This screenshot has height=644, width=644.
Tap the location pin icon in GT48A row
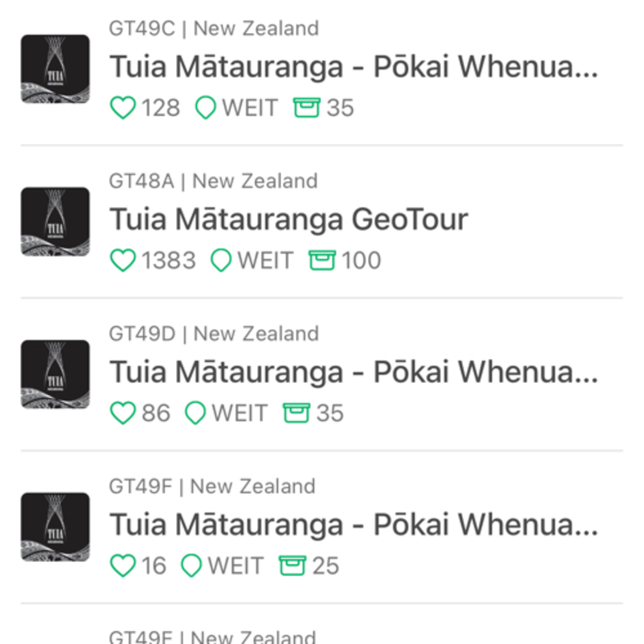coord(221,260)
